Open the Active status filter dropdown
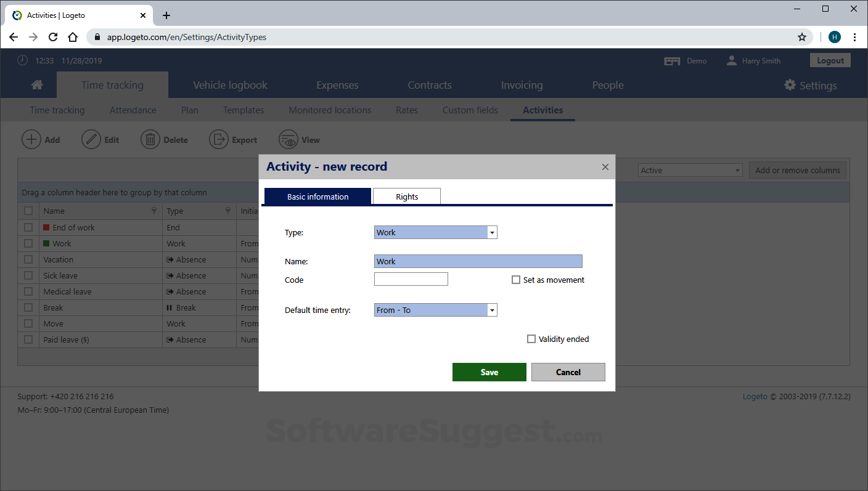Viewport: 868px width, 491px height. (737, 169)
